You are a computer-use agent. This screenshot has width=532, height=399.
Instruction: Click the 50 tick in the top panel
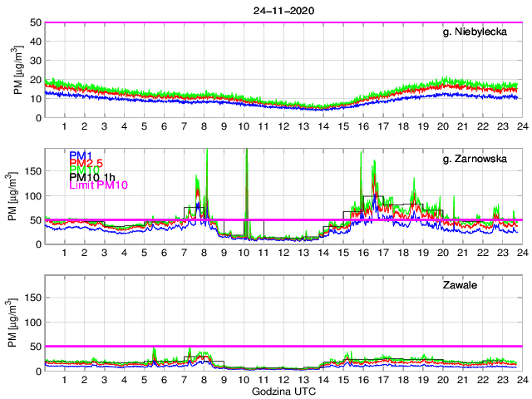(34, 22)
